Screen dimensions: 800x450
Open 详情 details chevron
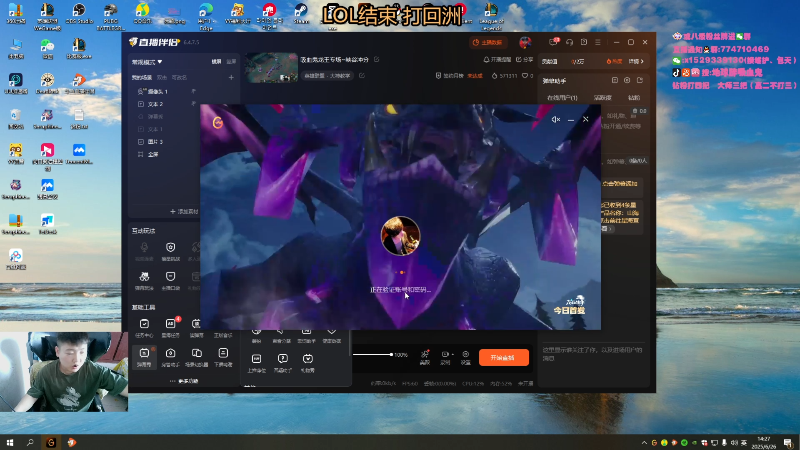[636, 61]
